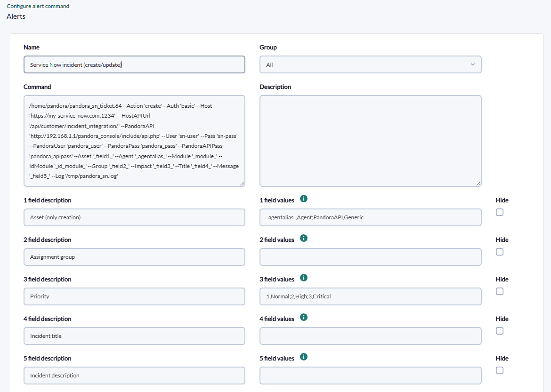Click info icon beside 4 field values
551x392 pixels.
click(304, 317)
